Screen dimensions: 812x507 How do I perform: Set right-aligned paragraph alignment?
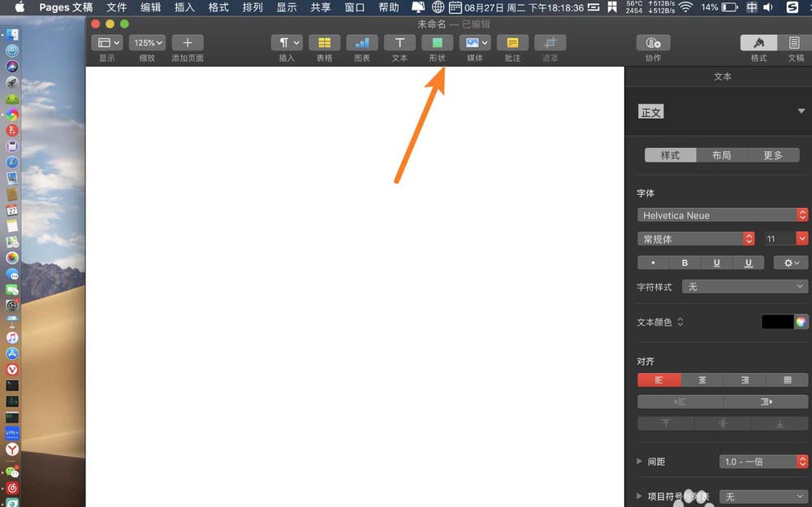[745, 379]
